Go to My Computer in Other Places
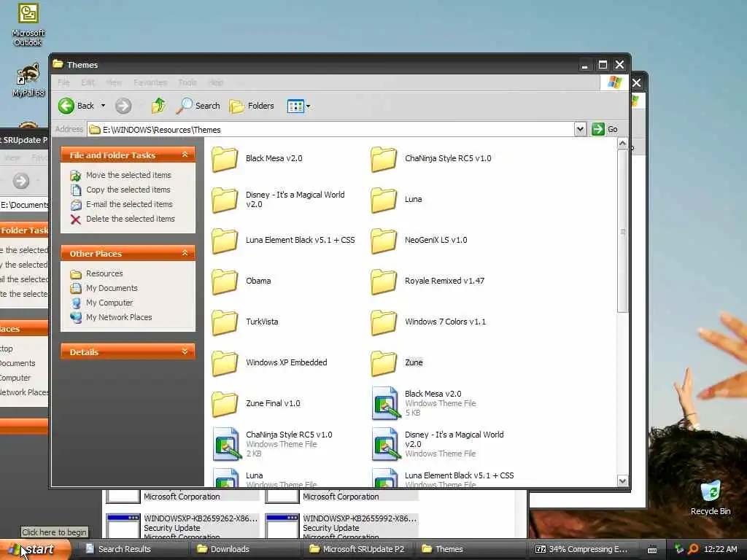The height and width of the screenshot is (560, 747). coord(101,303)
